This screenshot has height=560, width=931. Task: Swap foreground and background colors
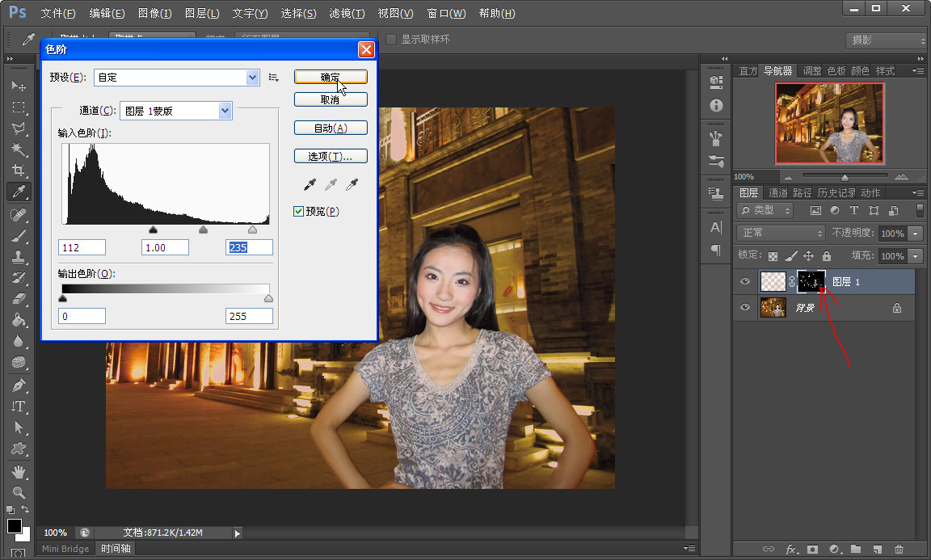pos(25,510)
